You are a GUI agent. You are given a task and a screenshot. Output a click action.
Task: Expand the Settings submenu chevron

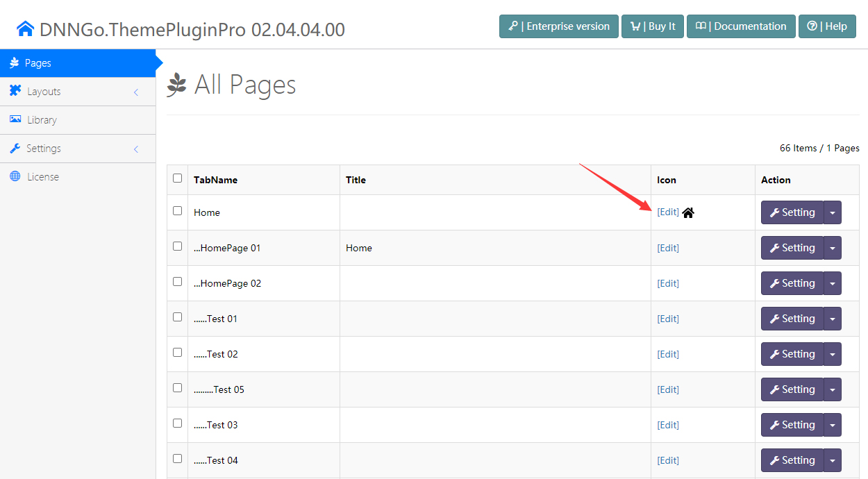pyautogui.click(x=136, y=149)
